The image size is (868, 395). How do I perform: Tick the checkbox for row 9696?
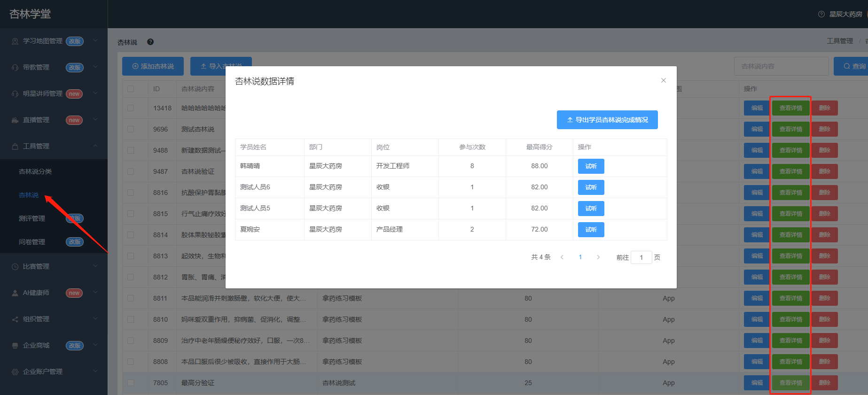tap(131, 129)
